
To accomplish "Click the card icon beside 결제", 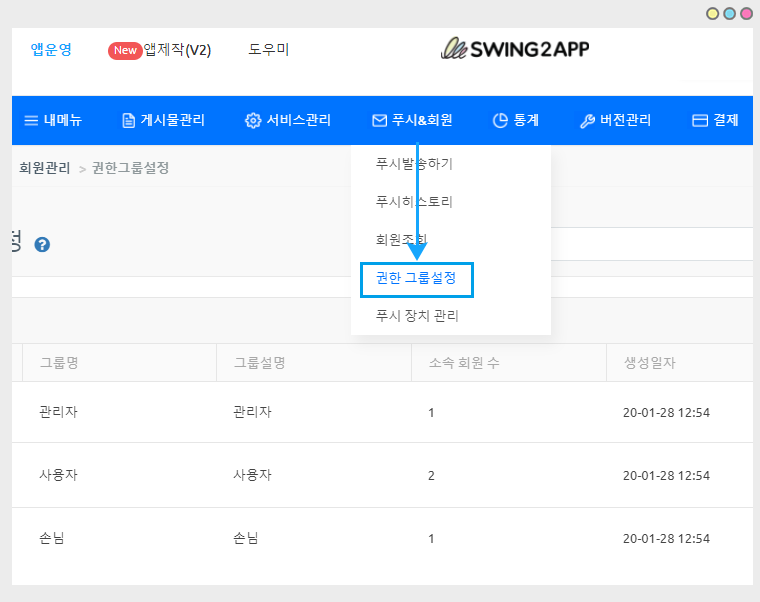I will pyautogui.click(x=700, y=121).
